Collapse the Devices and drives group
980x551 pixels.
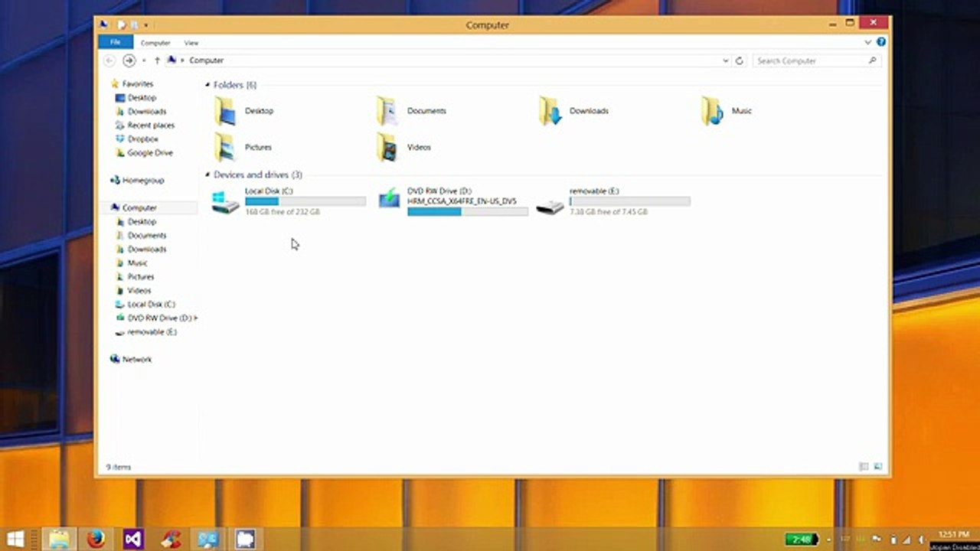[207, 174]
